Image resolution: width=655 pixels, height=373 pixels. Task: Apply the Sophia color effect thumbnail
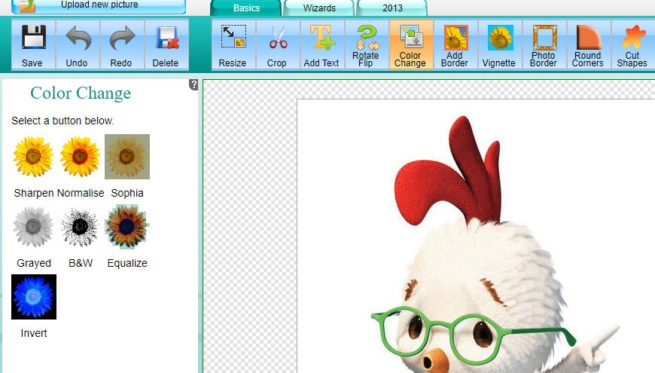127,157
